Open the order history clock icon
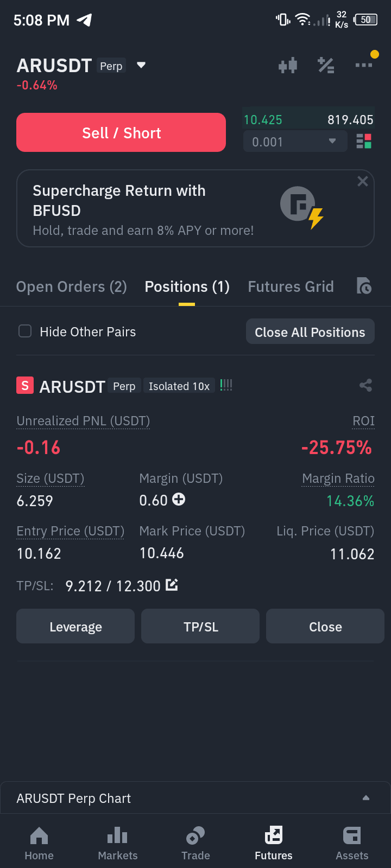Image resolution: width=391 pixels, height=868 pixels. (364, 285)
